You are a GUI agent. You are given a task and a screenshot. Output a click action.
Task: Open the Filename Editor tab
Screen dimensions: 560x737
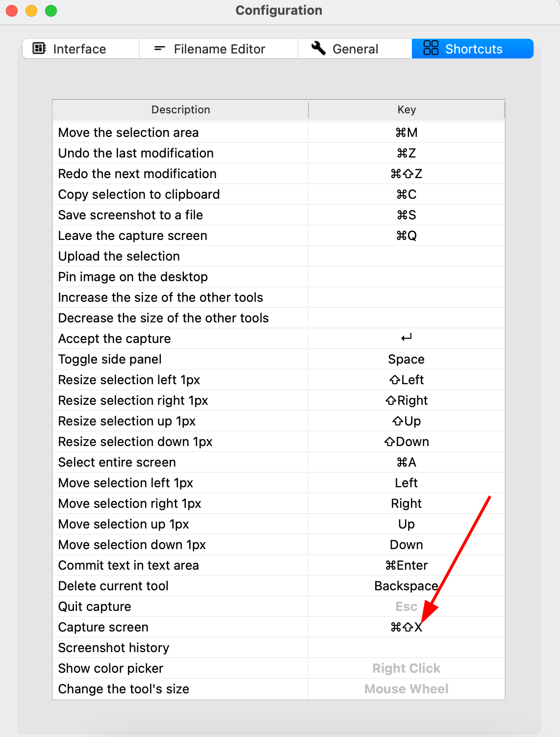click(219, 49)
